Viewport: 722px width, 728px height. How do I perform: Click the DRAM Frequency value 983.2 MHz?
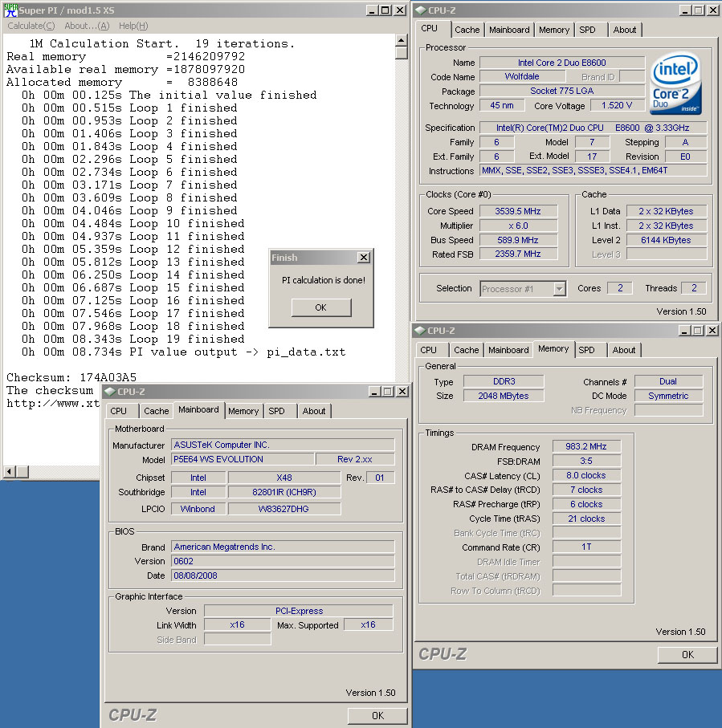tap(586, 446)
